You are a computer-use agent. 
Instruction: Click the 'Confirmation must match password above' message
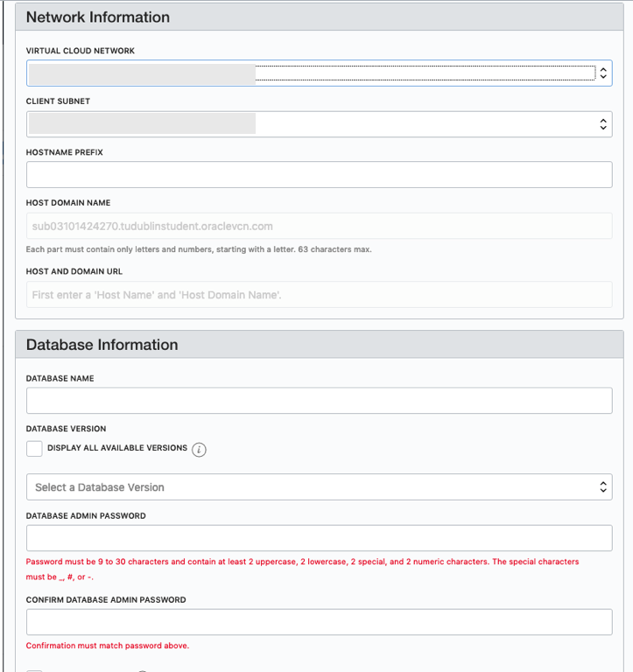coord(108,646)
